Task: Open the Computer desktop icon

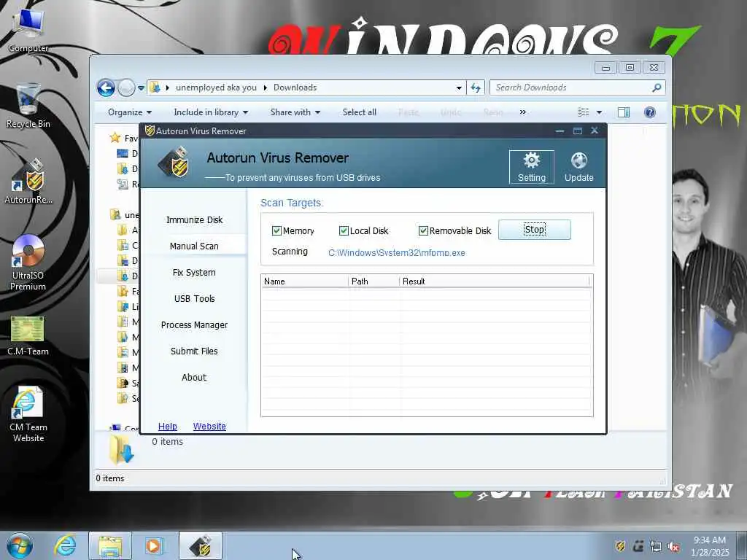Action: click(x=28, y=30)
